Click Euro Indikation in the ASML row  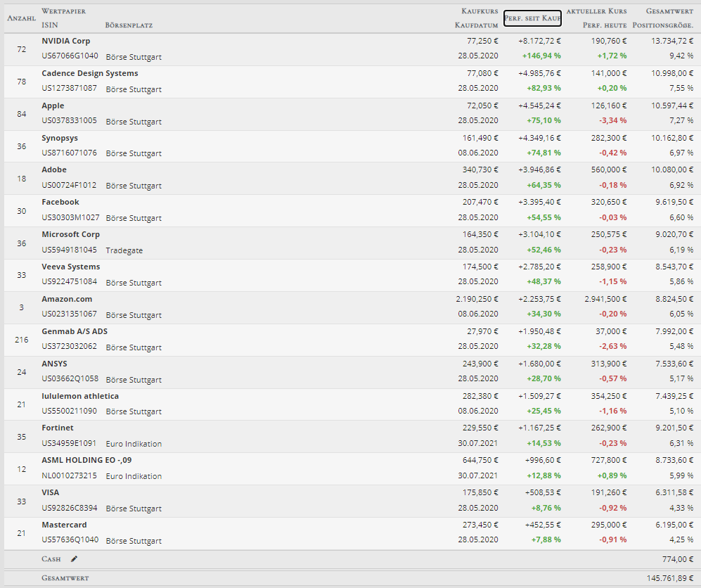click(x=134, y=475)
